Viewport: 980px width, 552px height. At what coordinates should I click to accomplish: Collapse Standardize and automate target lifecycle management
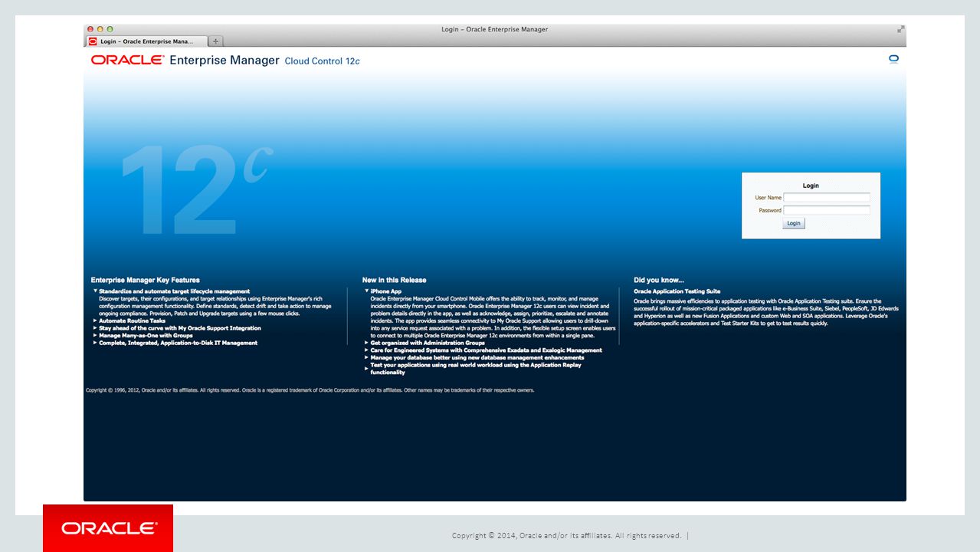click(95, 291)
